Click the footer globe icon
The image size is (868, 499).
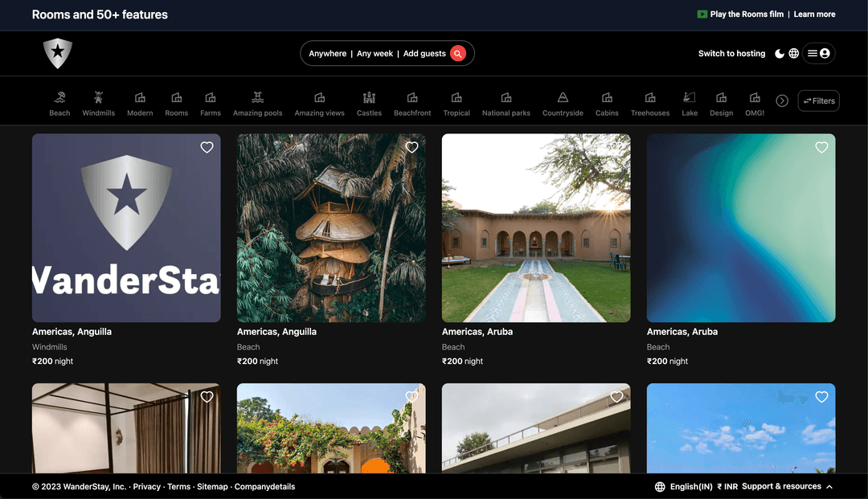pyautogui.click(x=660, y=487)
